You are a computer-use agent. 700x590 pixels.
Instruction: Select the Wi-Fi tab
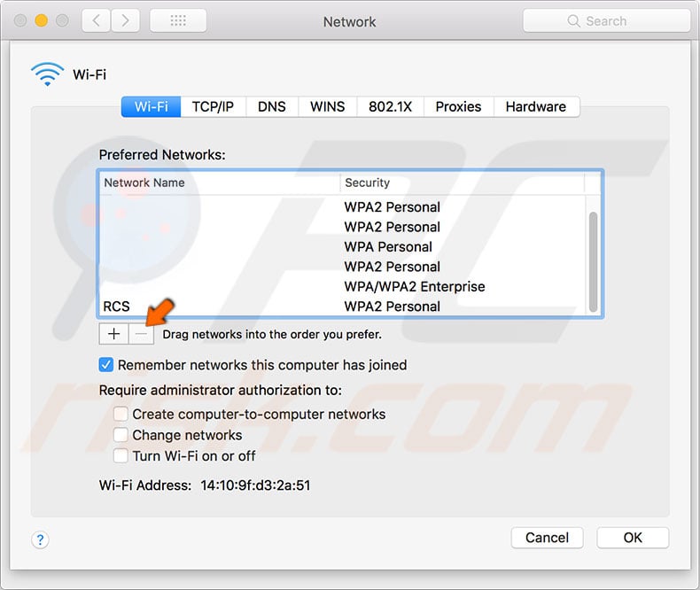[151, 106]
